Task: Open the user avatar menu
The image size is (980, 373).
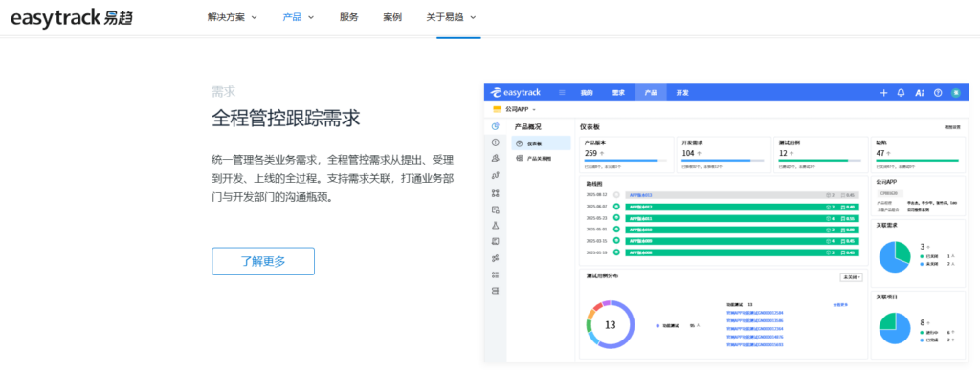Action: (x=956, y=93)
